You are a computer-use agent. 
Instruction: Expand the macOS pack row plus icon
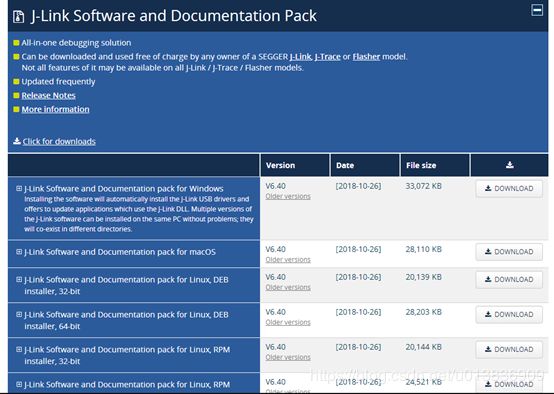(19, 252)
